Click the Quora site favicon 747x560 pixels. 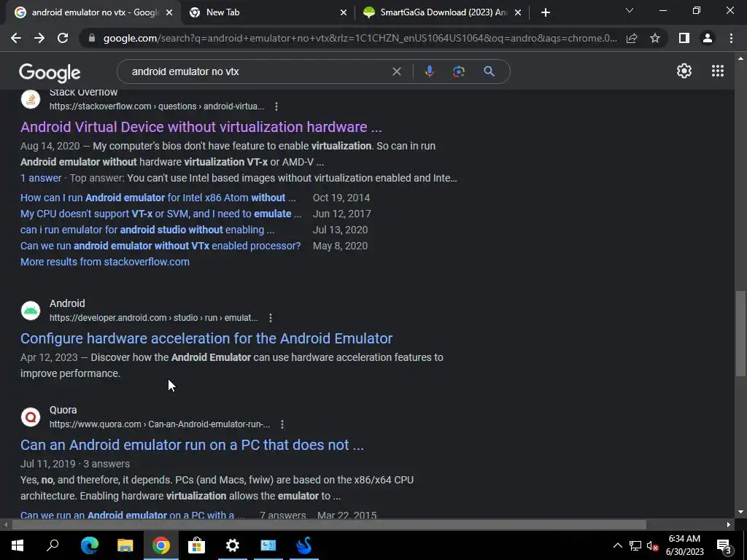click(x=31, y=417)
